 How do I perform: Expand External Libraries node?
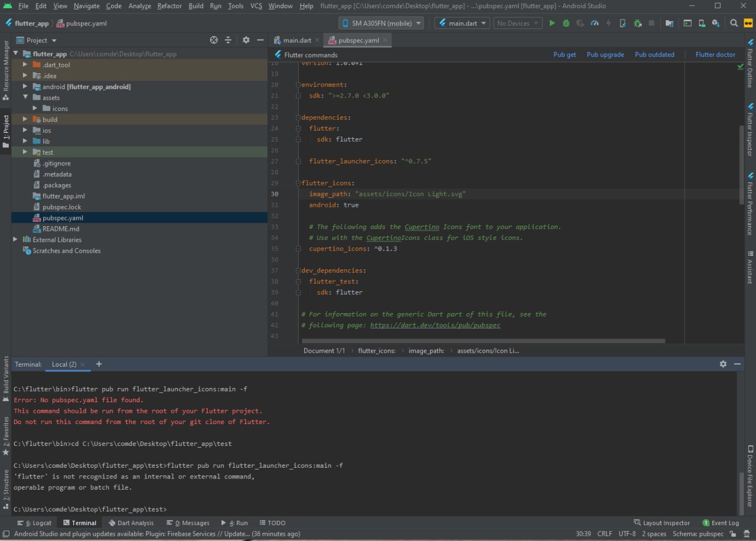point(15,240)
